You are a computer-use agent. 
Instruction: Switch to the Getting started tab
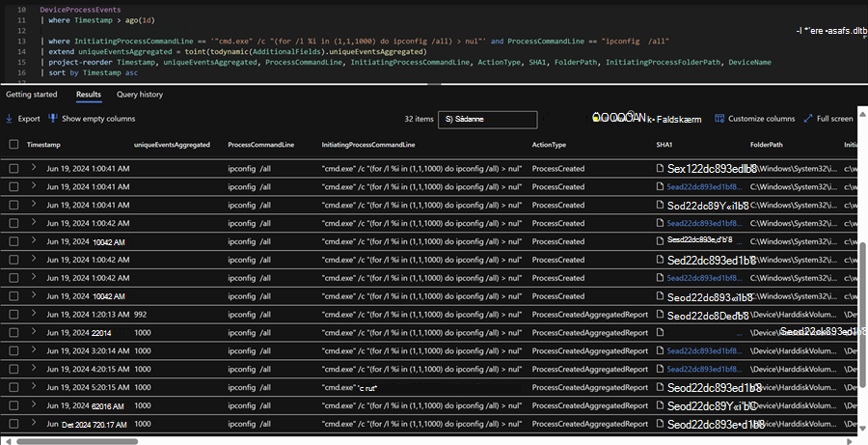(32, 95)
